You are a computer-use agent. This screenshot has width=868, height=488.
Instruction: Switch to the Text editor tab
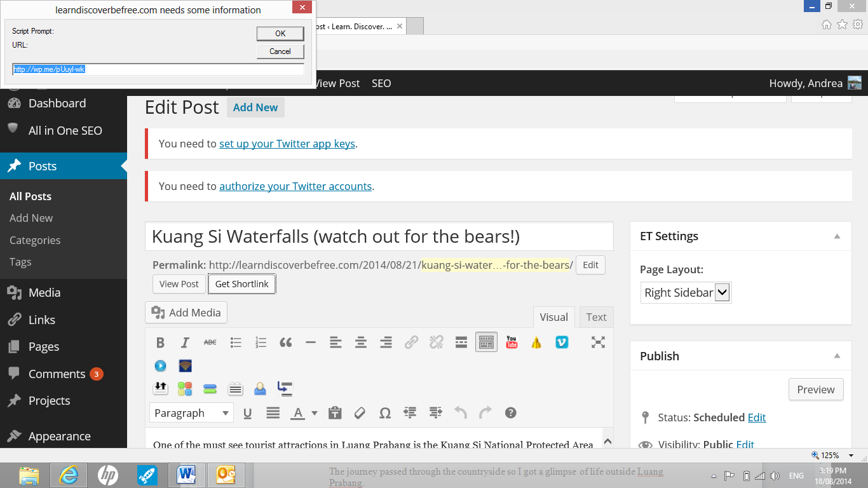pyautogui.click(x=596, y=317)
